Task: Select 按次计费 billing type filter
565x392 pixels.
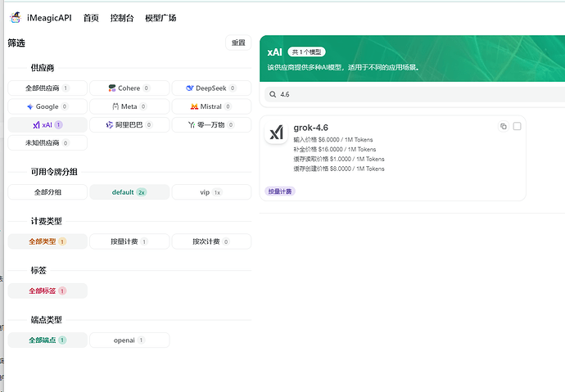Action: click(x=211, y=241)
